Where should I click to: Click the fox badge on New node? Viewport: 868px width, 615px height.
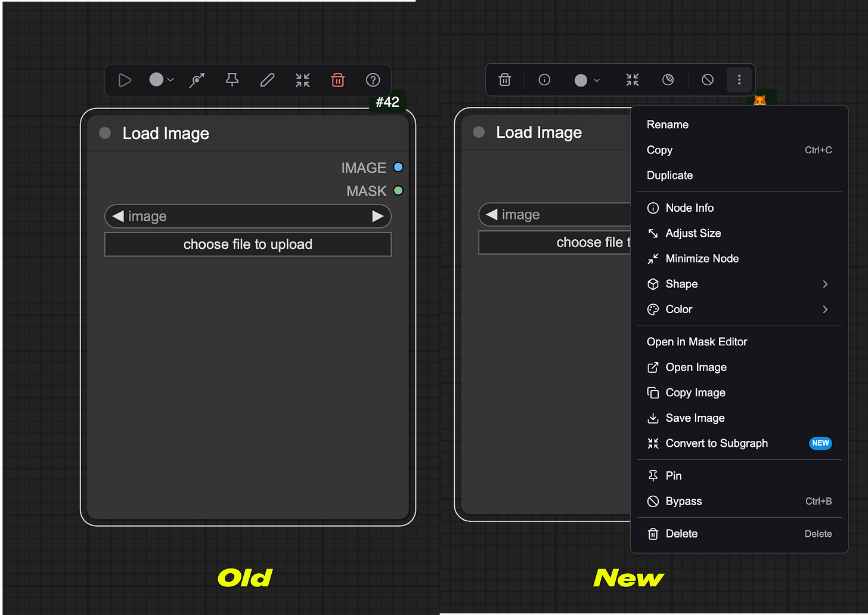tap(760, 100)
